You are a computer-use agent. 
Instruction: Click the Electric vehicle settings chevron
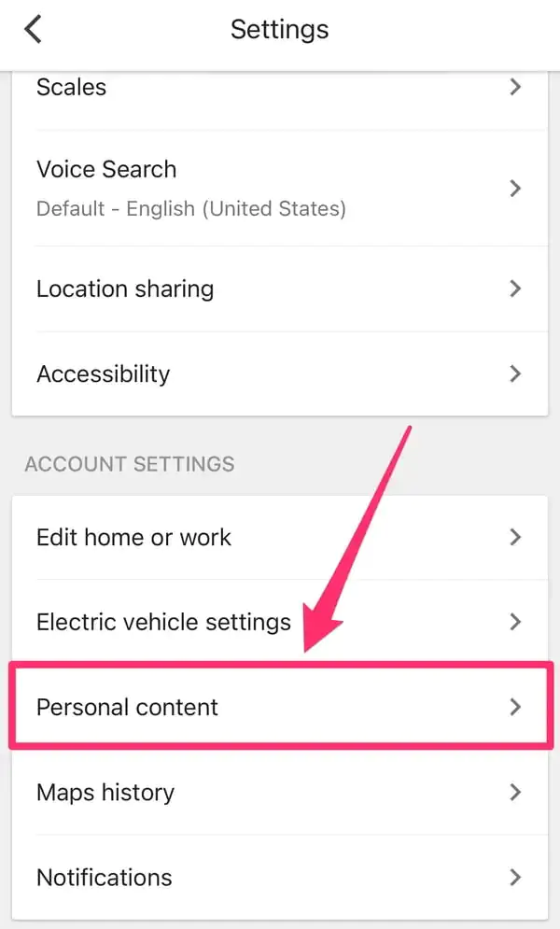pyautogui.click(x=515, y=622)
